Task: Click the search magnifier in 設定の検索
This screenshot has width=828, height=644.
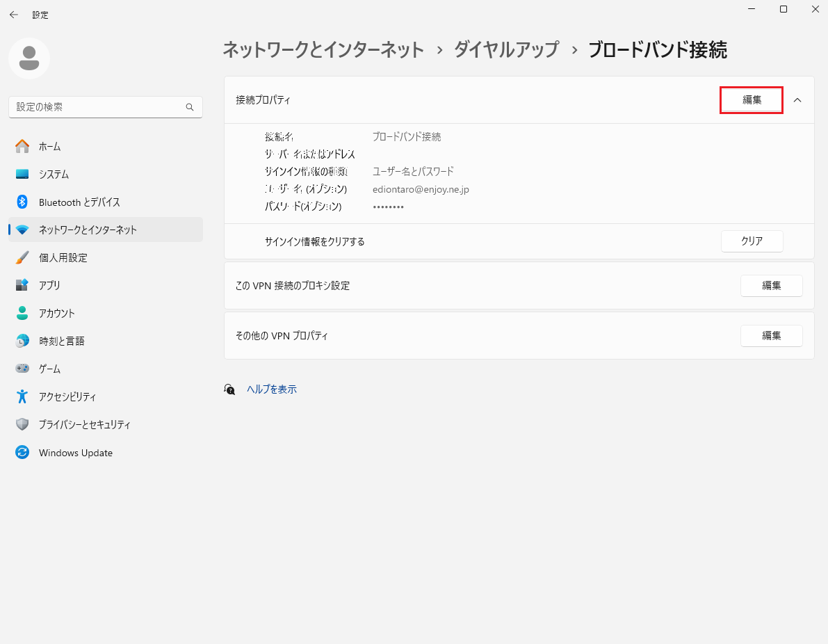Action: click(189, 107)
